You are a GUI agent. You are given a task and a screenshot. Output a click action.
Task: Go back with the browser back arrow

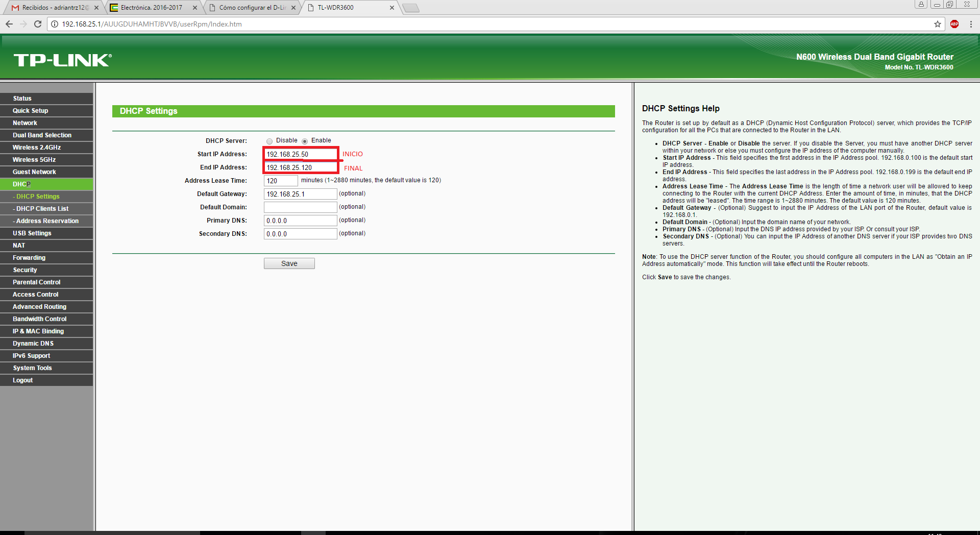[9, 24]
